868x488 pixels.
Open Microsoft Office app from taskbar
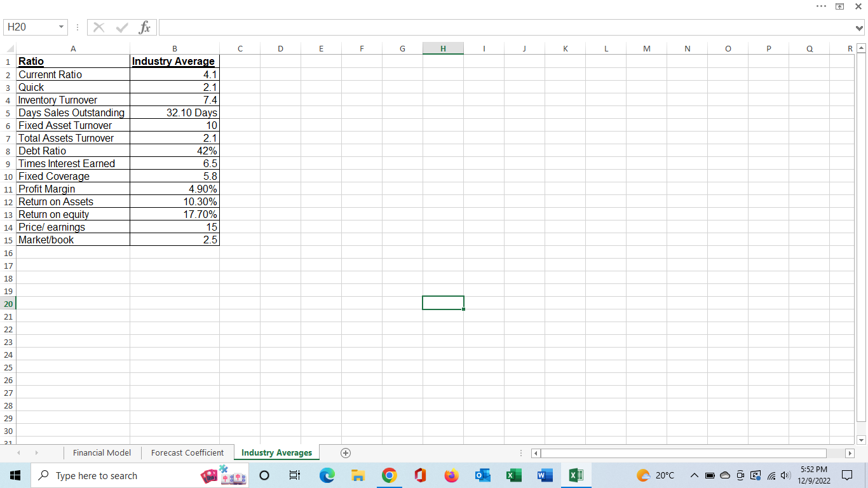[420, 475]
